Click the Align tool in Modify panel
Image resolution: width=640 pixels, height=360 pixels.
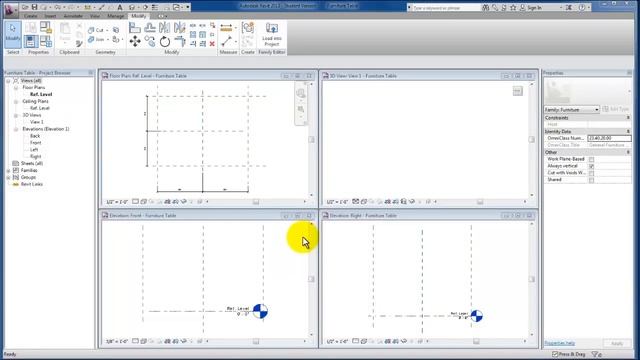[x=135, y=28]
